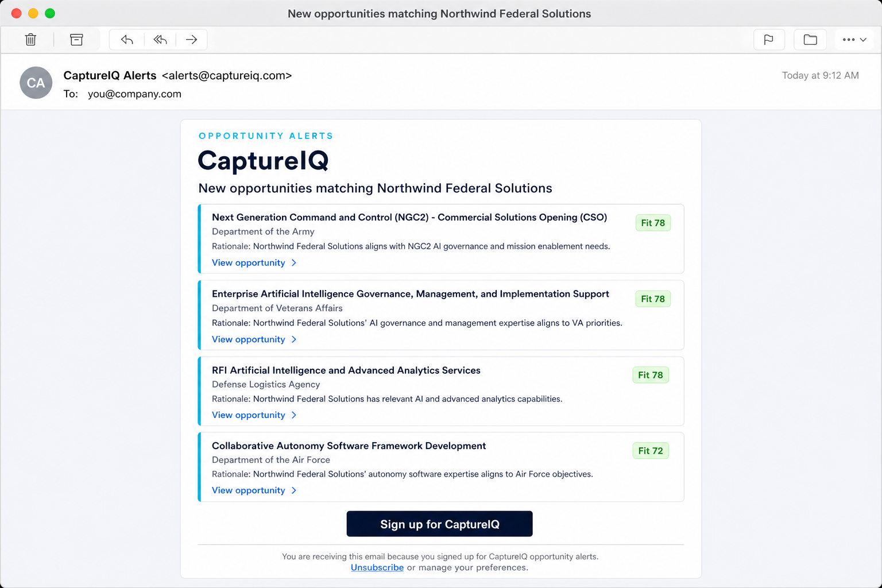Click the Fit 78 badge on Defense Logistics card

coord(651,375)
